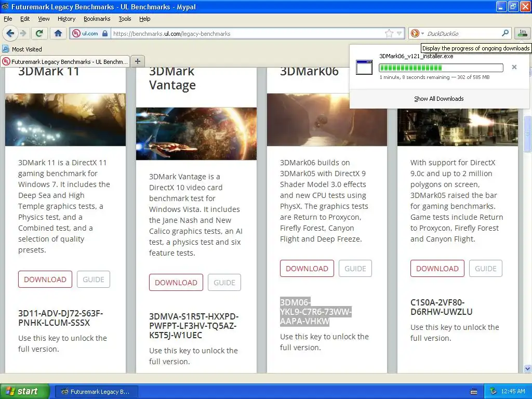Click the 3DMark 11 heading
532x399 pixels.
click(x=49, y=72)
